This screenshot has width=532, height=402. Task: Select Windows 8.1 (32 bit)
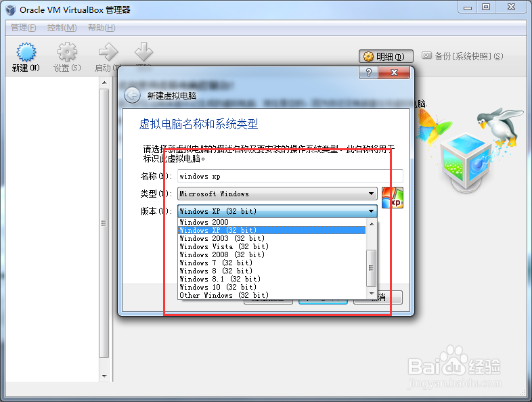pyautogui.click(x=272, y=280)
